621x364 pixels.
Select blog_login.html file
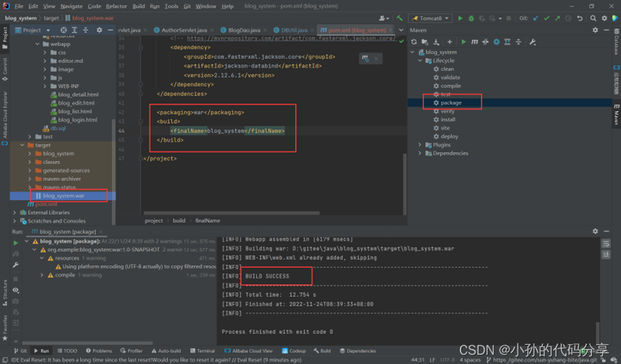pos(77,120)
